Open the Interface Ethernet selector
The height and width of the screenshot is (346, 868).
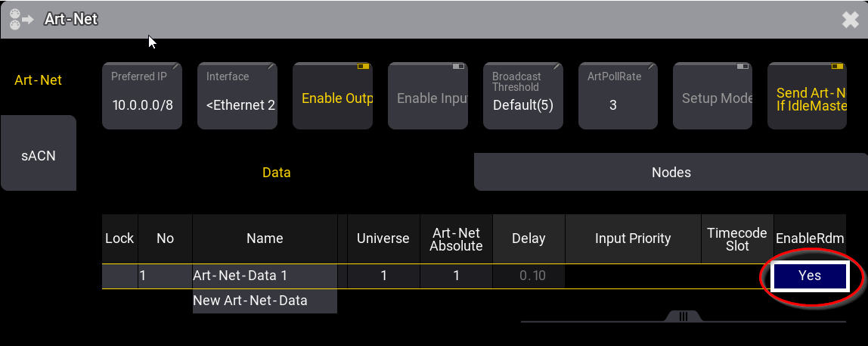237,96
